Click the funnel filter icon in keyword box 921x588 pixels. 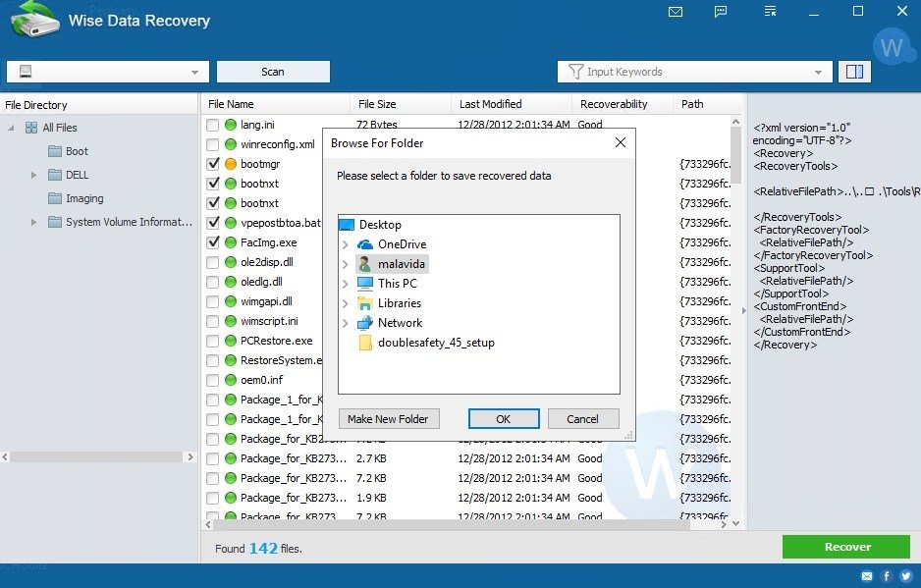pos(575,72)
